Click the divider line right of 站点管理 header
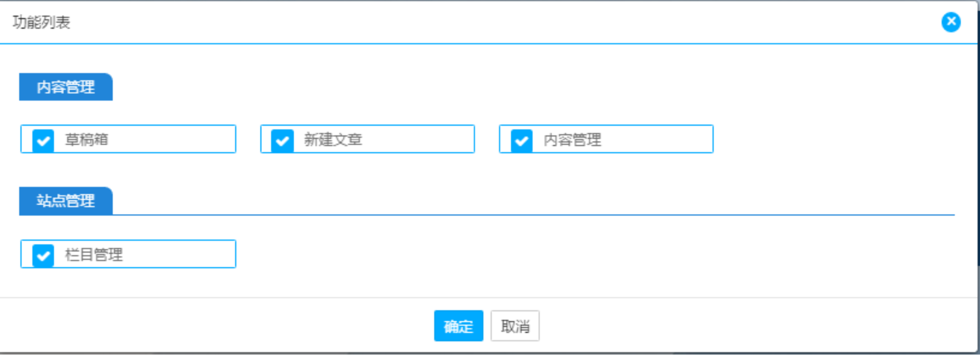 [x=521, y=215]
